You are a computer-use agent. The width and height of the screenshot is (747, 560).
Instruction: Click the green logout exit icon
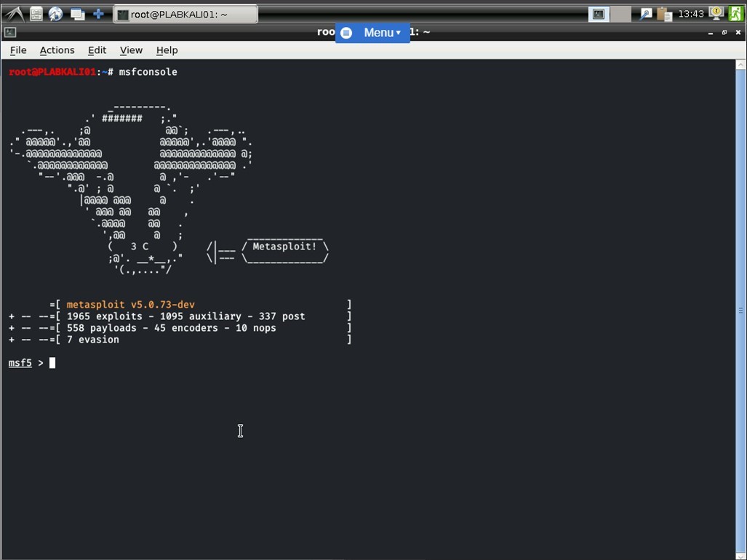(x=736, y=14)
